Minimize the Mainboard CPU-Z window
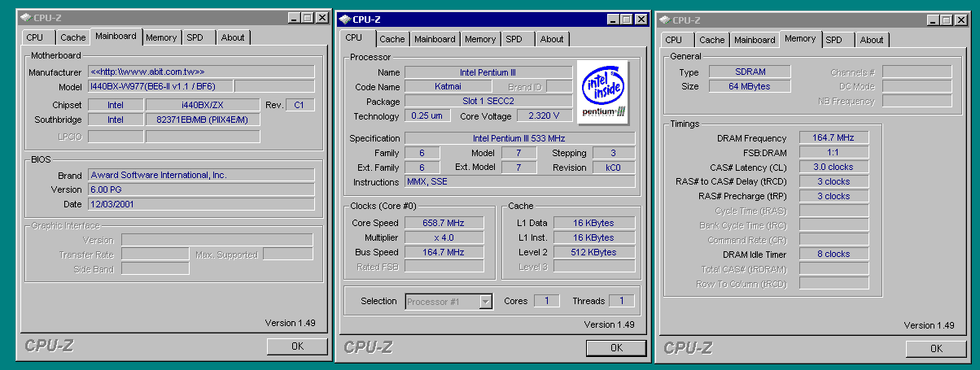 point(295,18)
